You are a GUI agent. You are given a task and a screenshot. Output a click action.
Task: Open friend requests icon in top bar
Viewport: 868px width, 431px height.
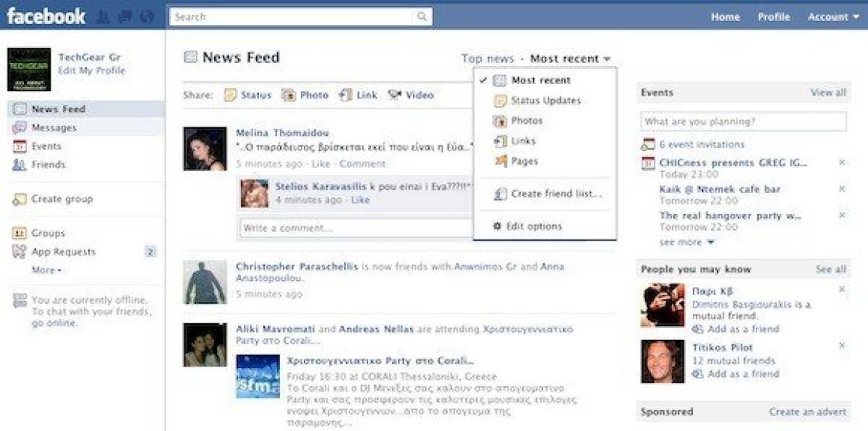coord(103,17)
